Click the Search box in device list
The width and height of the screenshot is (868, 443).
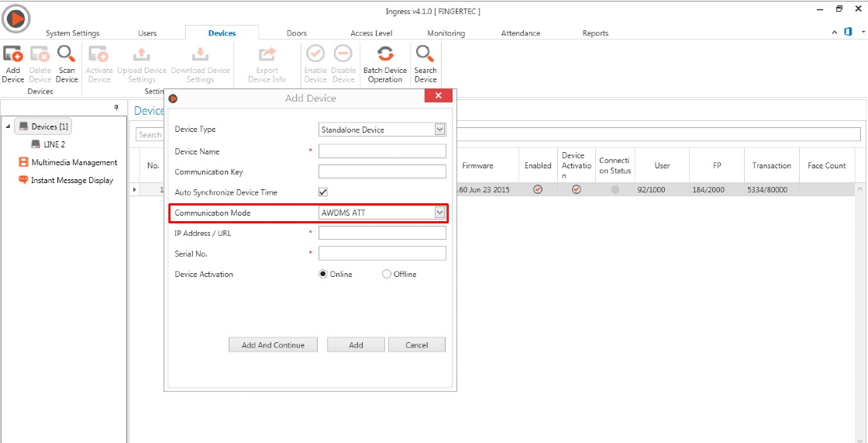[x=498, y=135]
